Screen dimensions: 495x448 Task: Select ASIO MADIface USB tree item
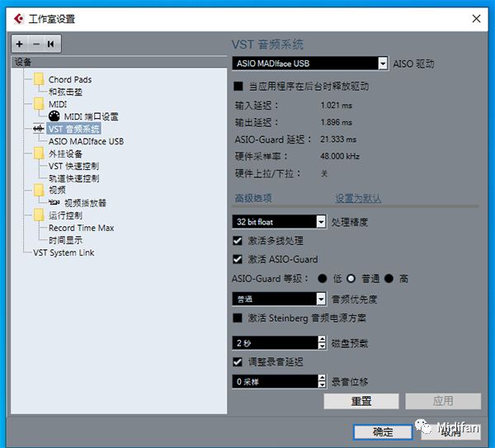[x=86, y=141]
